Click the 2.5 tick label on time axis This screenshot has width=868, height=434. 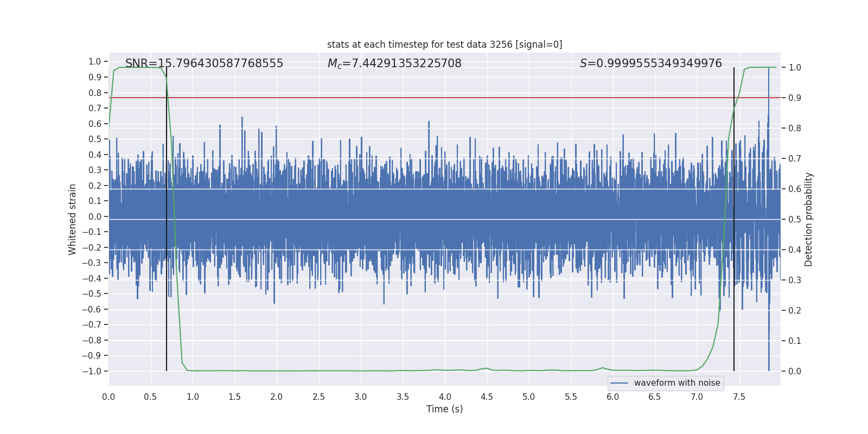pyautogui.click(x=318, y=397)
